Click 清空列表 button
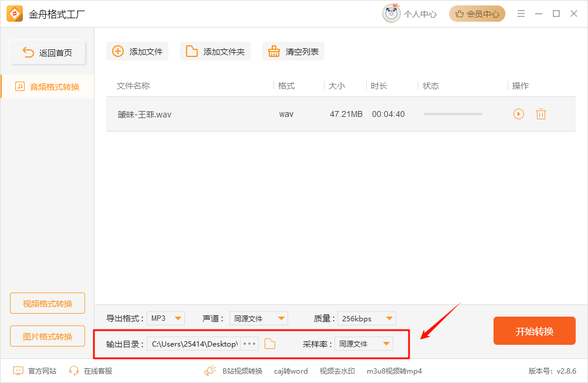 (x=293, y=52)
